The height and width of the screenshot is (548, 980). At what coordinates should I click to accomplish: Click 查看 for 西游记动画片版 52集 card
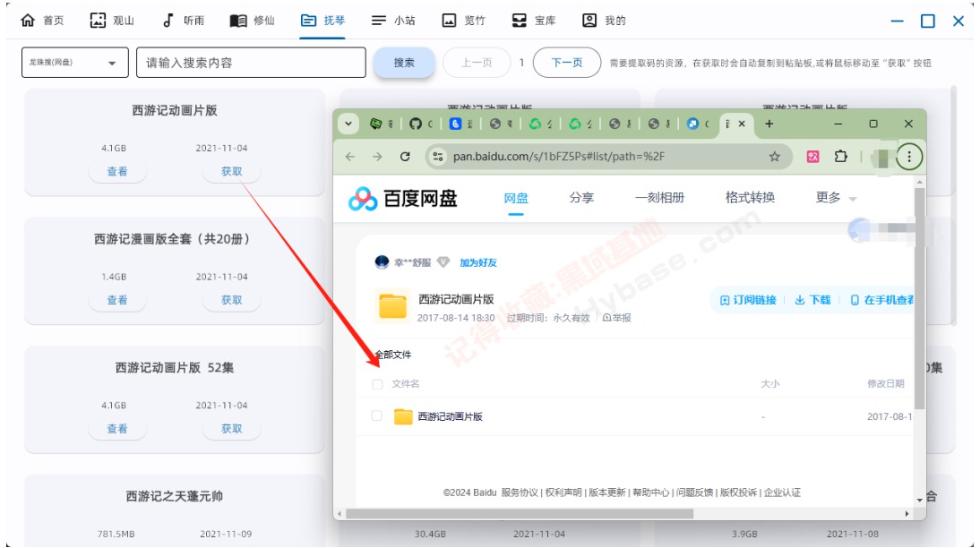[116, 429]
